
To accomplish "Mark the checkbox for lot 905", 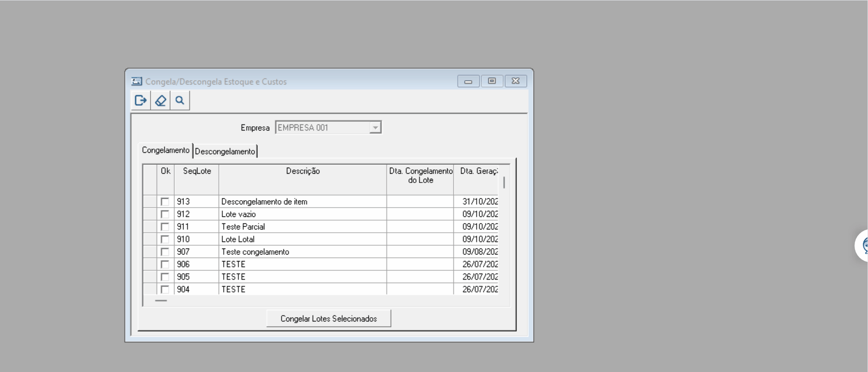I will (165, 277).
